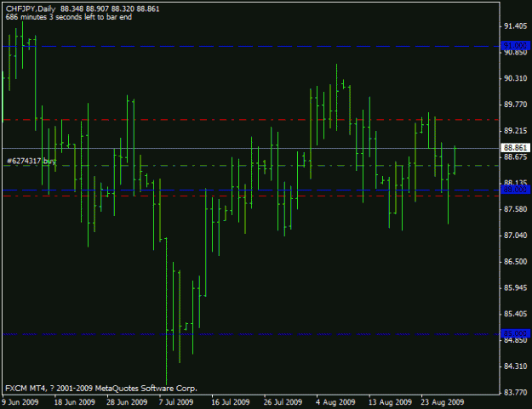Screen dimensions: 532x409
Task: Click the 7 Jul 2009 date label
Action: click(x=176, y=402)
